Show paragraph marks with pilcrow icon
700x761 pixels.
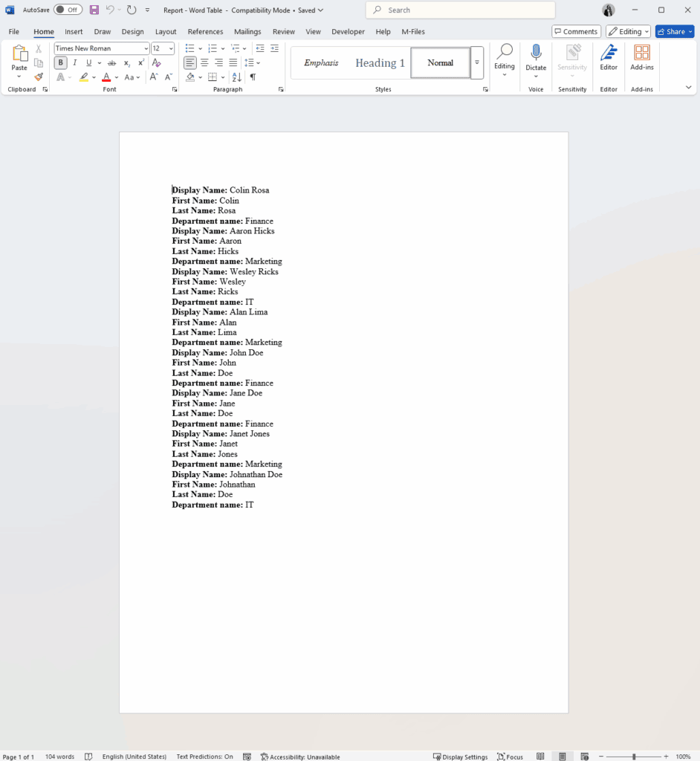[253, 77]
